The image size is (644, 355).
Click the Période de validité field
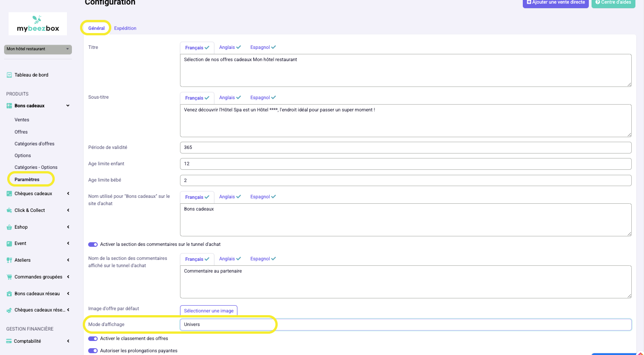click(x=406, y=148)
